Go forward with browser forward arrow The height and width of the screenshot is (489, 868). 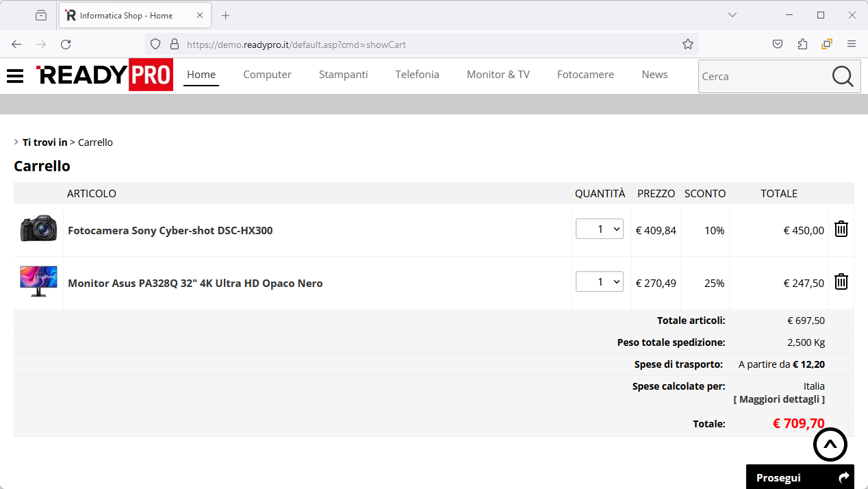pyautogui.click(x=41, y=45)
